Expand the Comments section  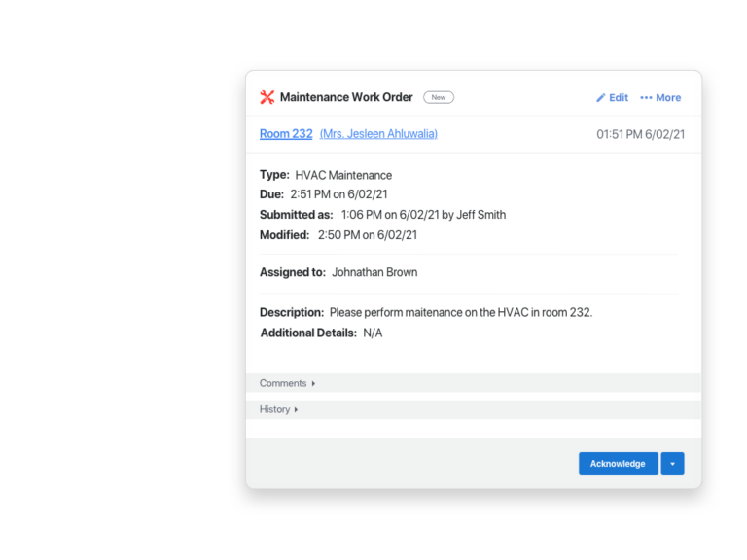(x=287, y=383)
